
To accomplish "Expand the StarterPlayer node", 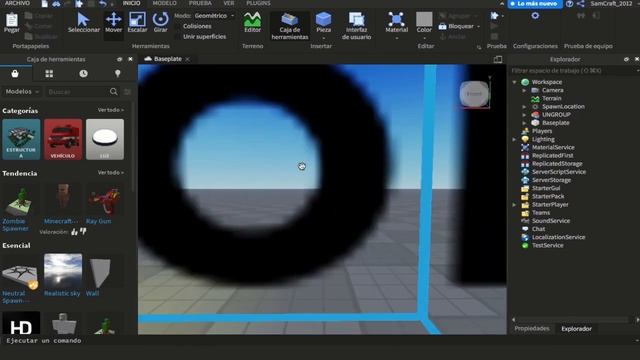I will pos(514,204).
